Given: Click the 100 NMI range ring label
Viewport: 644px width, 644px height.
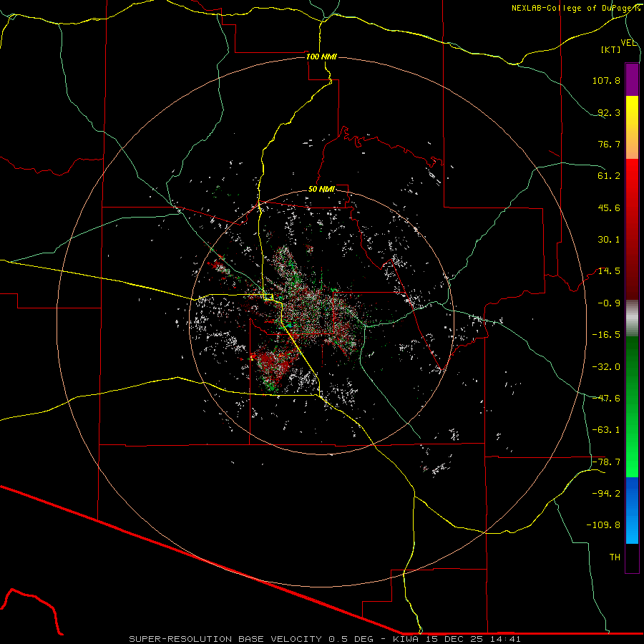Looking at the screenshot, I should pos(321,57).
